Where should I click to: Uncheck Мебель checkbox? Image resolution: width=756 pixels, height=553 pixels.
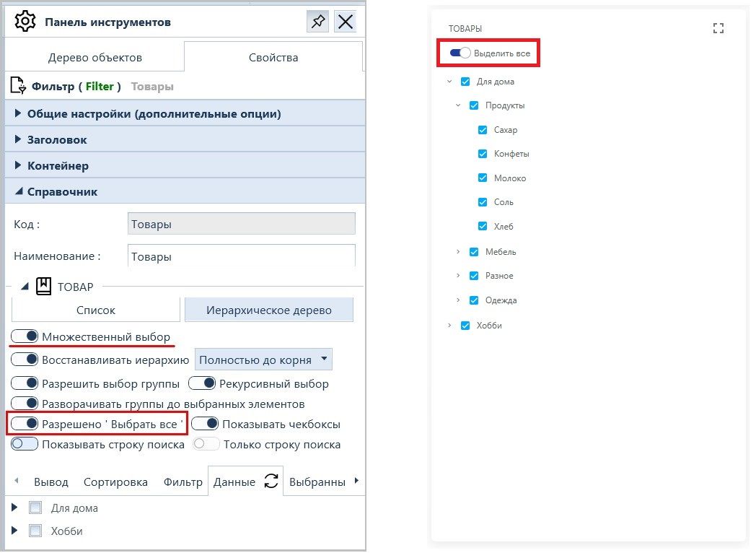(x=474, y=252)
